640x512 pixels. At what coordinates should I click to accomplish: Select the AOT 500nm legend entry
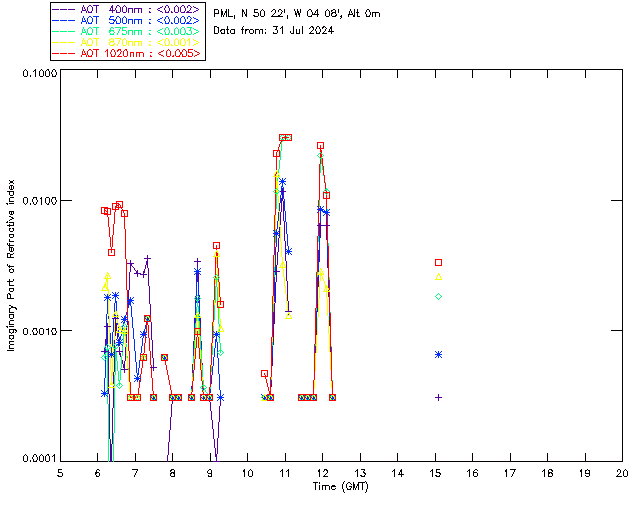pyautogui.click(x=127, y=20)
